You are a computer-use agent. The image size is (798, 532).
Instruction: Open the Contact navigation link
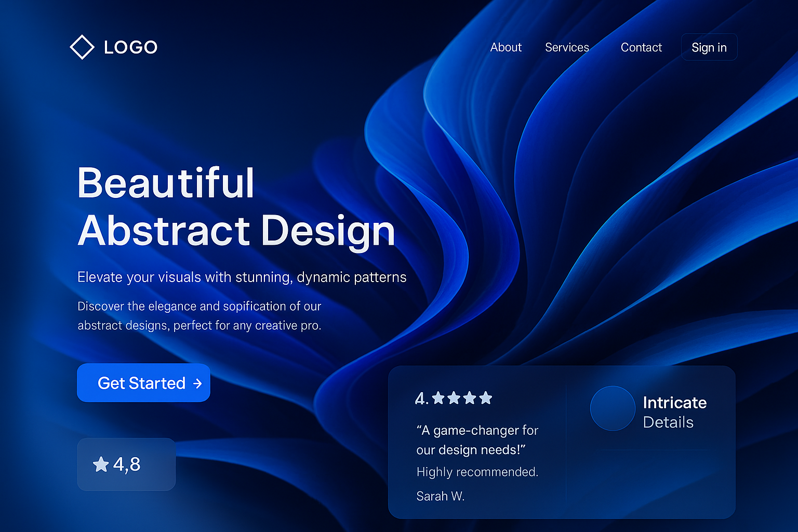641,47
